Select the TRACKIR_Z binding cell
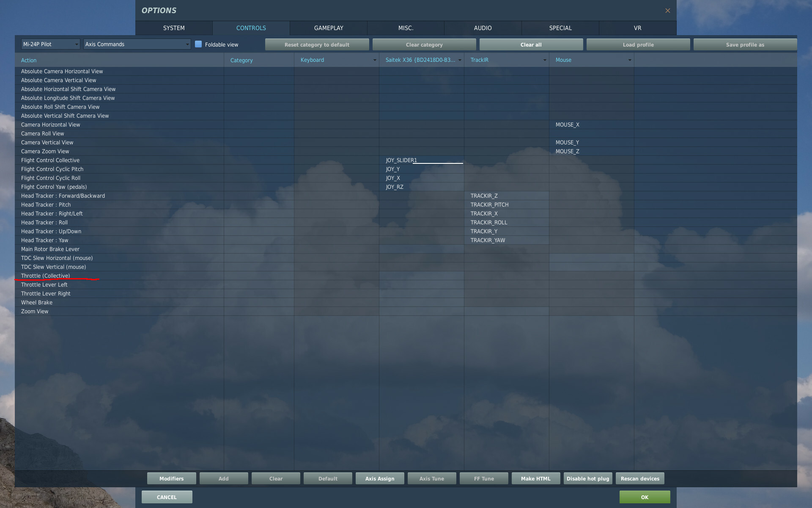 [x=507, y=196]
